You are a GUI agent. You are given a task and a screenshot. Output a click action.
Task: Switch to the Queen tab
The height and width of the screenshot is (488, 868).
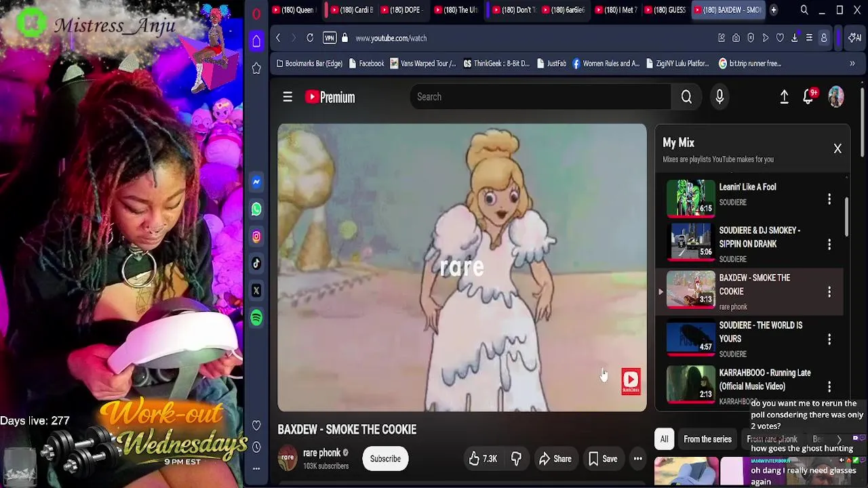tap(294, 10)
